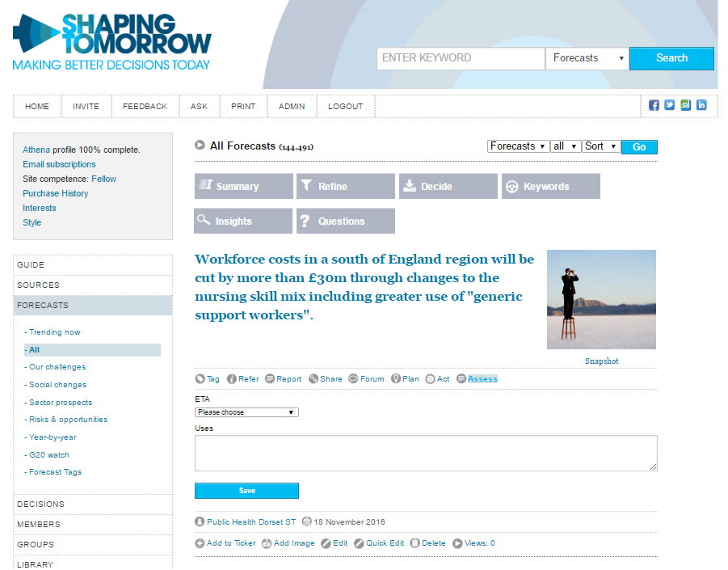Viewport: 728px width, 570px height.
Task: Open Twitter social icon
Action: [670, 105]
